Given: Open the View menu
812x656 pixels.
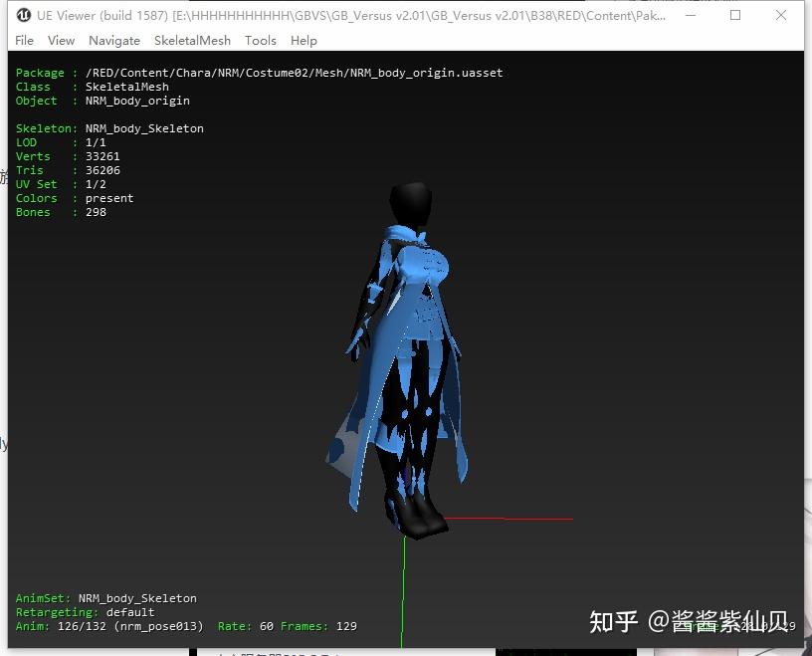Looking at the screenshot, I should tap(61, 41).
